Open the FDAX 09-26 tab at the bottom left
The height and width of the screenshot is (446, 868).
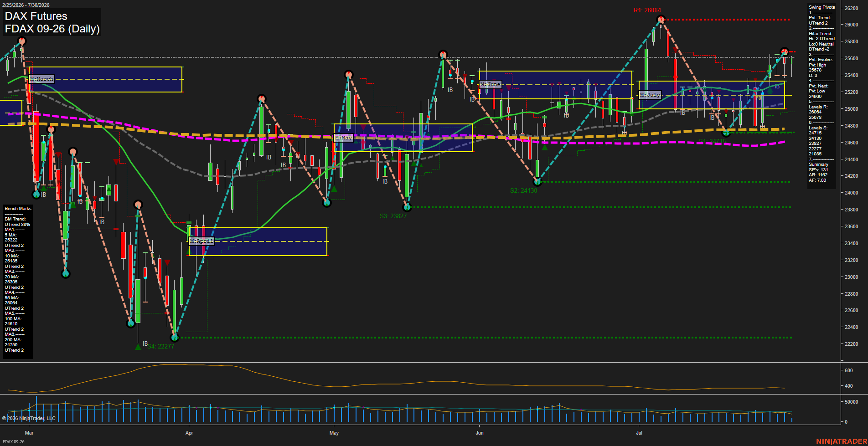pyautogui.click(x=14, y=442)
